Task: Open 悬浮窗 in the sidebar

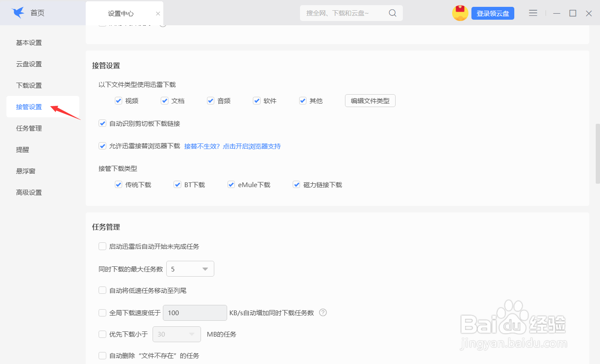Action: [x=26, y=171]
